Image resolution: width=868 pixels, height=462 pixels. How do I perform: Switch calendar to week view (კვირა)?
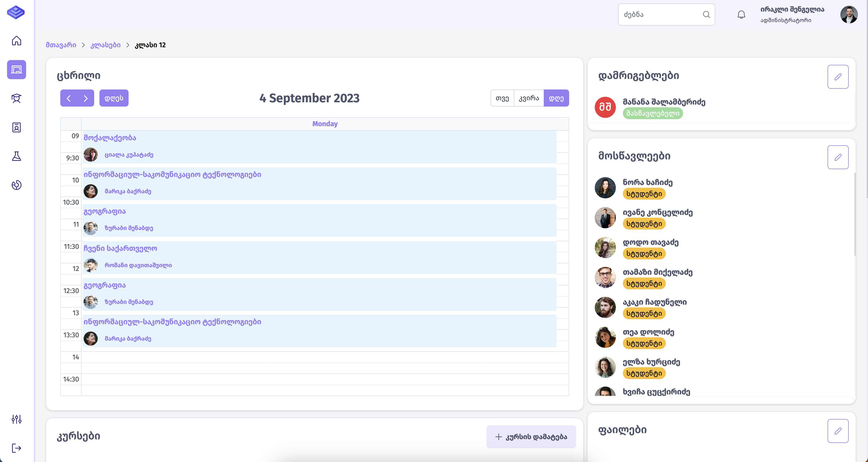(x=529, y=98)
